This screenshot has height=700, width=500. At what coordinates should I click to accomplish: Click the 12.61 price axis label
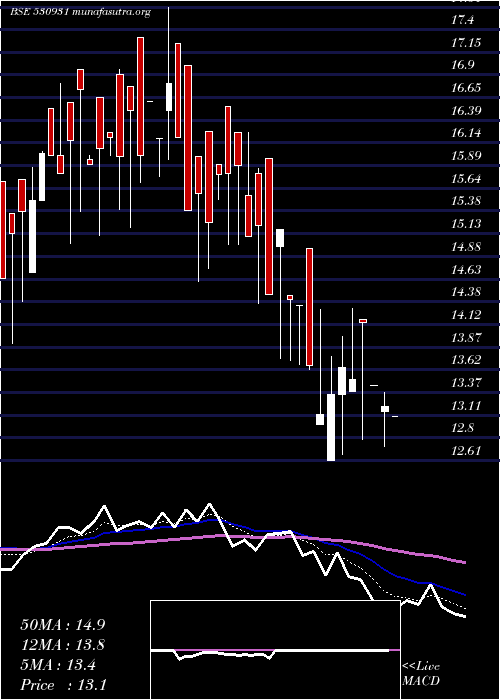466,451
